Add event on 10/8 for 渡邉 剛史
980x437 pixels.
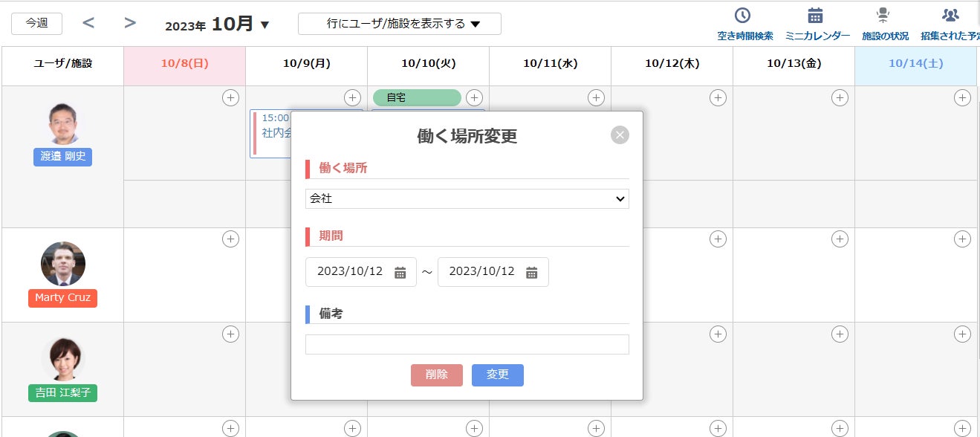[230, 97]
